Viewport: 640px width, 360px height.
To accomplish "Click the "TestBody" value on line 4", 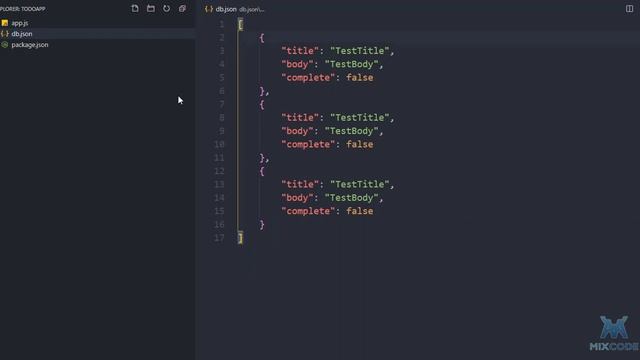I will (x=351, y=64).
